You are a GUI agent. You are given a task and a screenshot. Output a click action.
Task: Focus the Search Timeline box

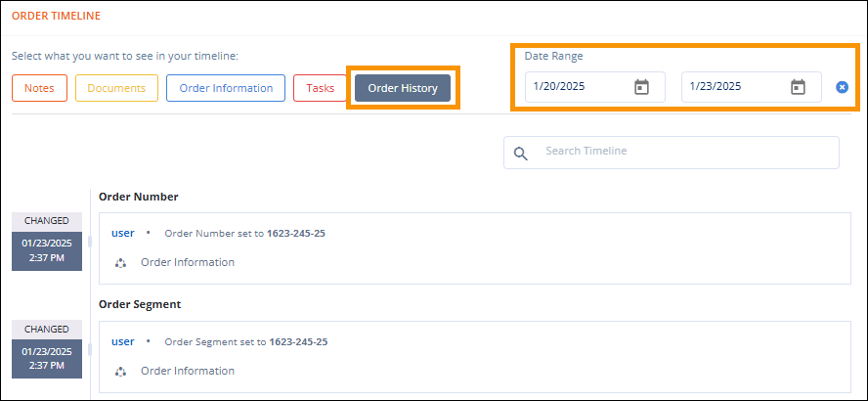point(684,152)
